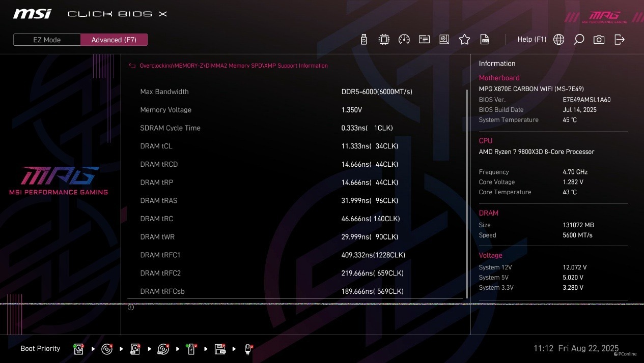Screen dimensions: 644x363
Task: Take a screenshot with the camera icon
Action: click(599, 40)
